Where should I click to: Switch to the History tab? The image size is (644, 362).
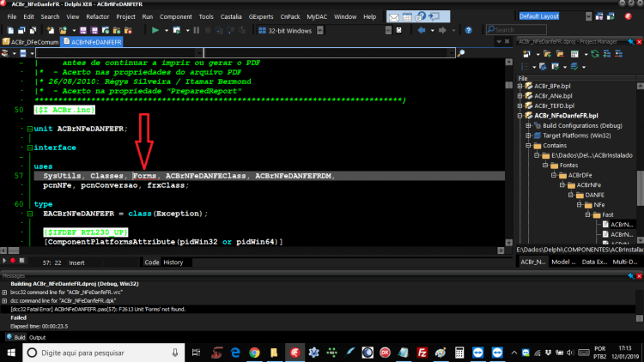pos(173,262)
